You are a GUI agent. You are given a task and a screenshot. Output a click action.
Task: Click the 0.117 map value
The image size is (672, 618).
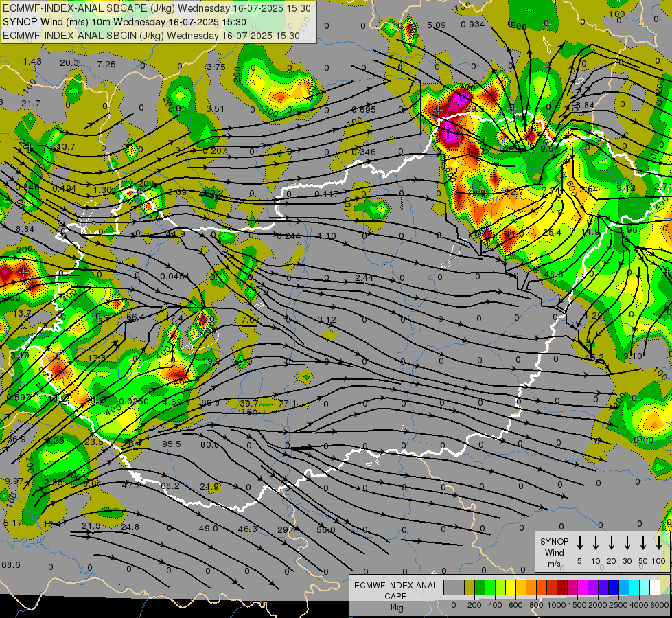pos(327,194)
